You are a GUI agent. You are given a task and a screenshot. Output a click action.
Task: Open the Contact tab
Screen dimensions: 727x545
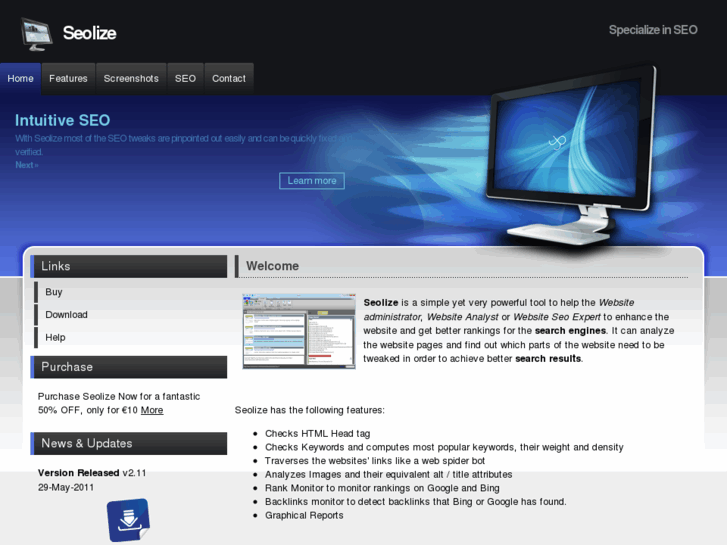(229, 79)
